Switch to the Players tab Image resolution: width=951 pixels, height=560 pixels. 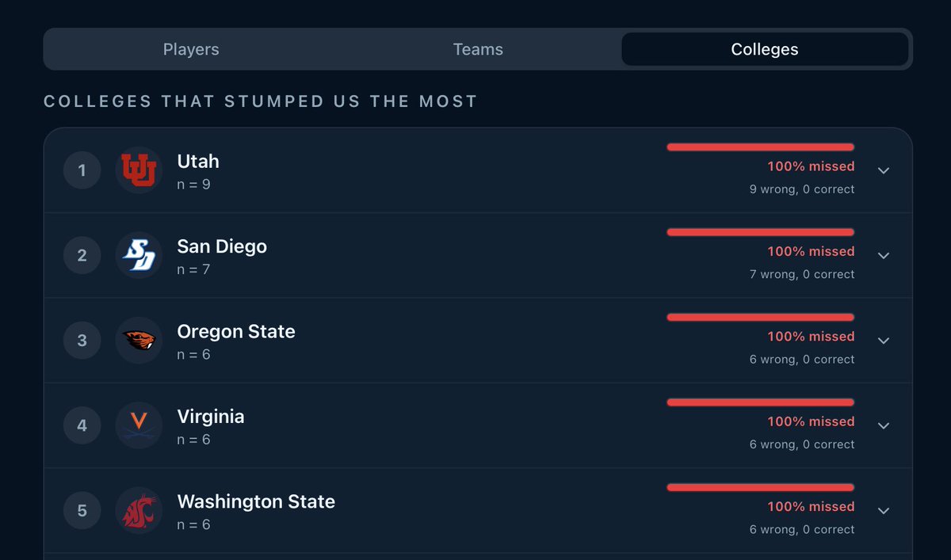pos(191,49)
